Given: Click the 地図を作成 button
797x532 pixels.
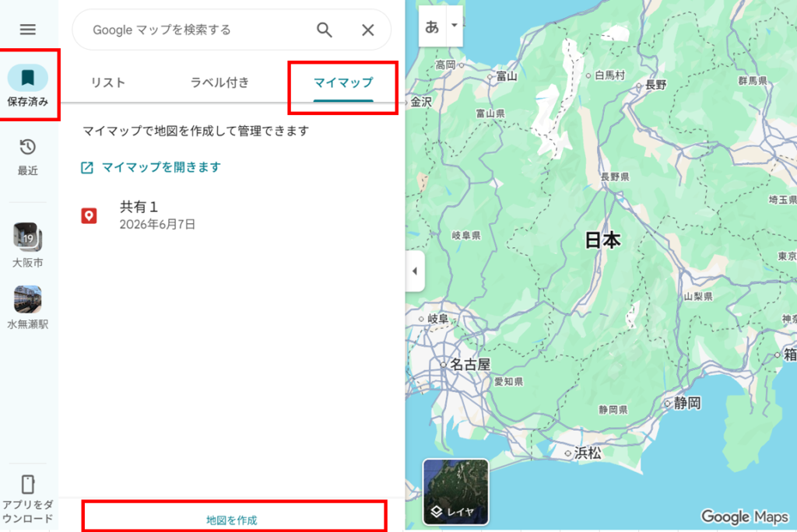Looking at the screenshot, I should pyautogui.click(x=231, y=520).
